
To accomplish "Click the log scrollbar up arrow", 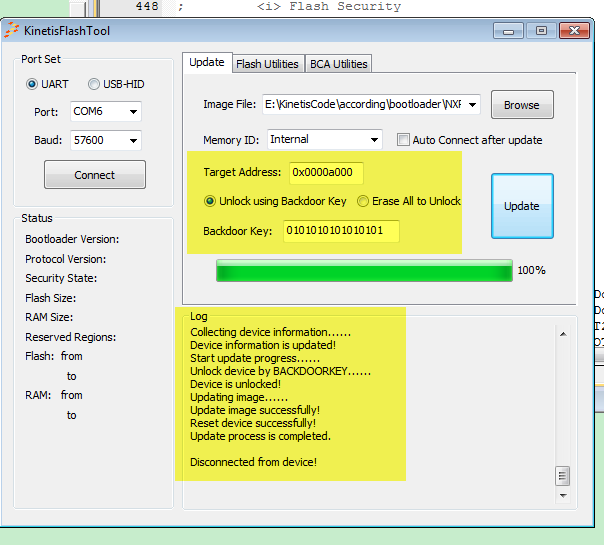I will (x=563, y=334).
